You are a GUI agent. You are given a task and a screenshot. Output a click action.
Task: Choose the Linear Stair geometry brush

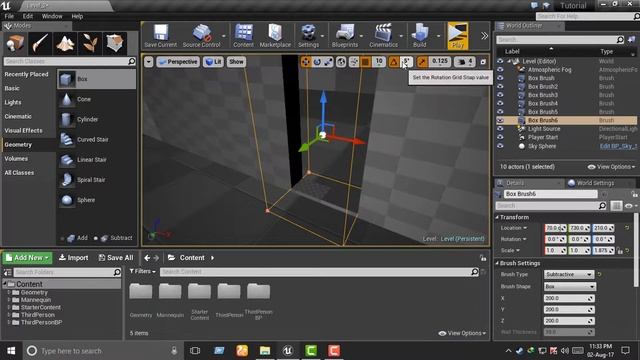(x=96, y=160)
